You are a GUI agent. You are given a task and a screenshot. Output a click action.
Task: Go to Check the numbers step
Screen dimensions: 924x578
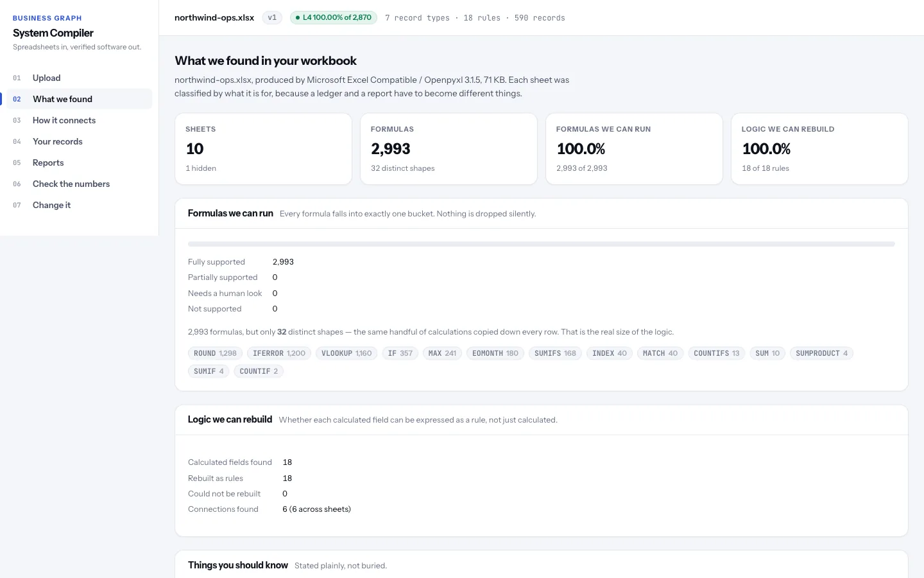[x=79, y=184]
